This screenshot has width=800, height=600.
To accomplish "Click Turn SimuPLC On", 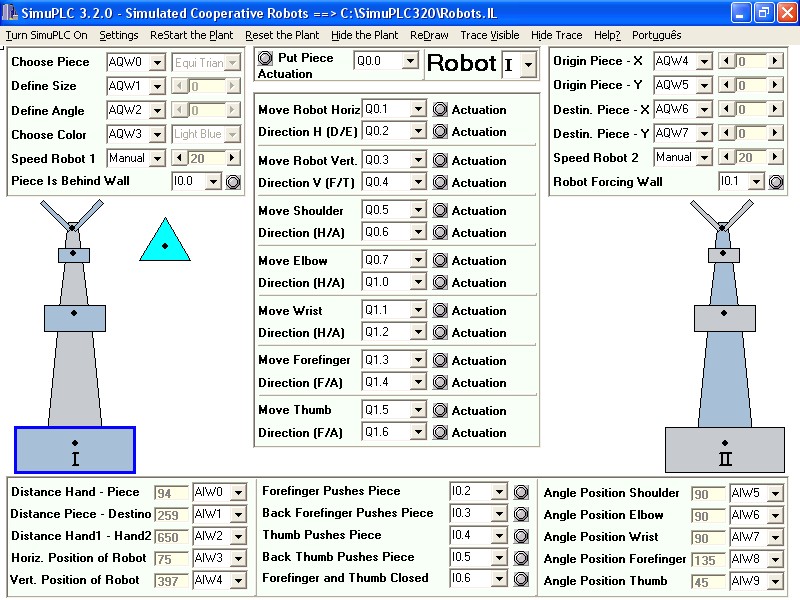I will [46, 35].
